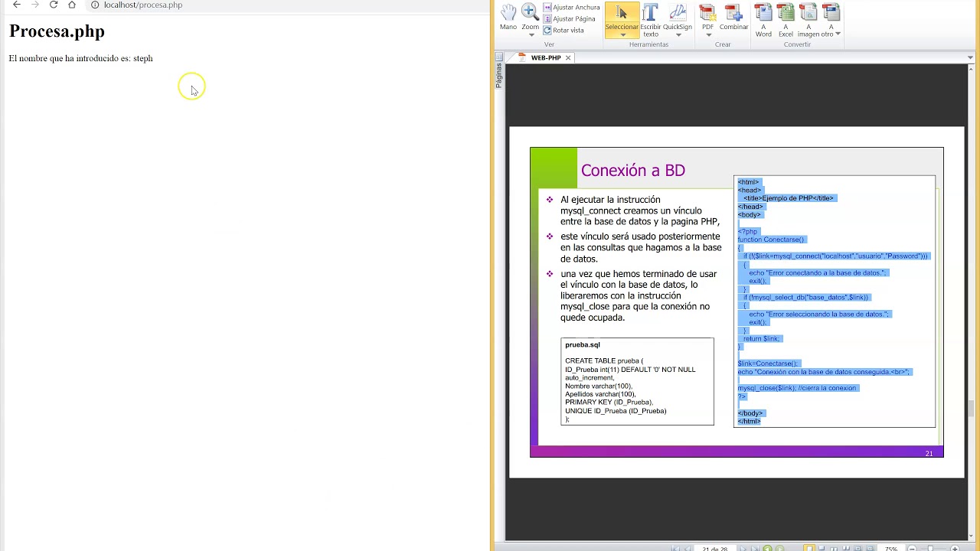
Task: Choose the Escribir texto tool
Action: [651, 20]
